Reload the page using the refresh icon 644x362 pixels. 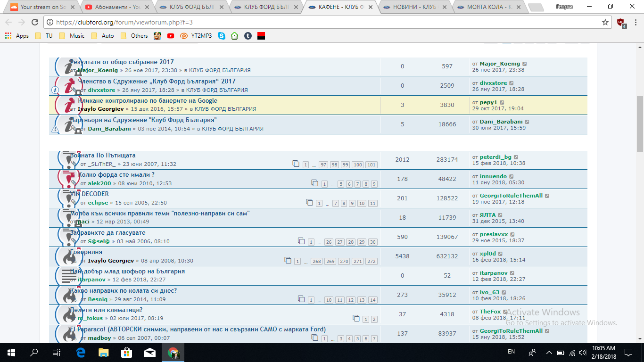pos(35,22)
